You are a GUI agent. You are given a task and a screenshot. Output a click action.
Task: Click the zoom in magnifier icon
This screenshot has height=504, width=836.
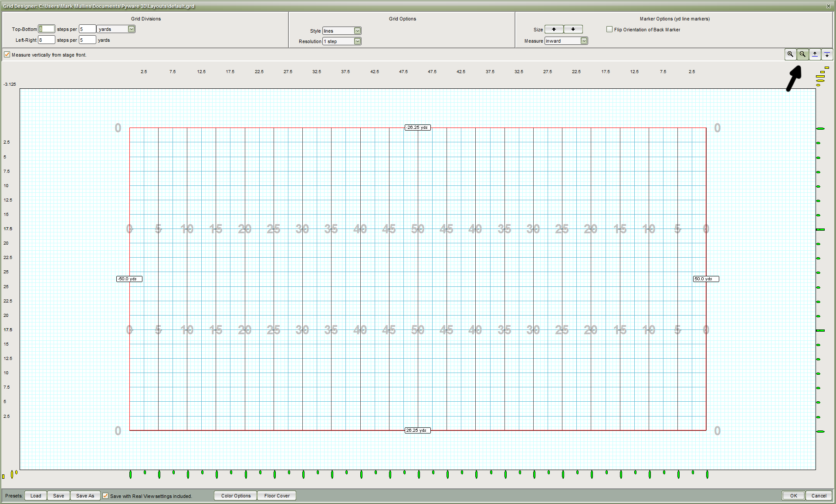click(790, 54)
